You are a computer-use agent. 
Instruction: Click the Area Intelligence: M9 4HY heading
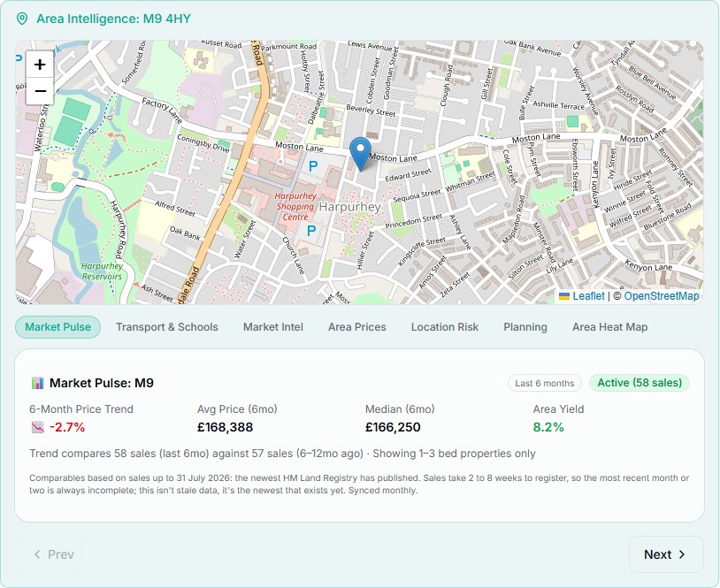click(x=113, y=19)
